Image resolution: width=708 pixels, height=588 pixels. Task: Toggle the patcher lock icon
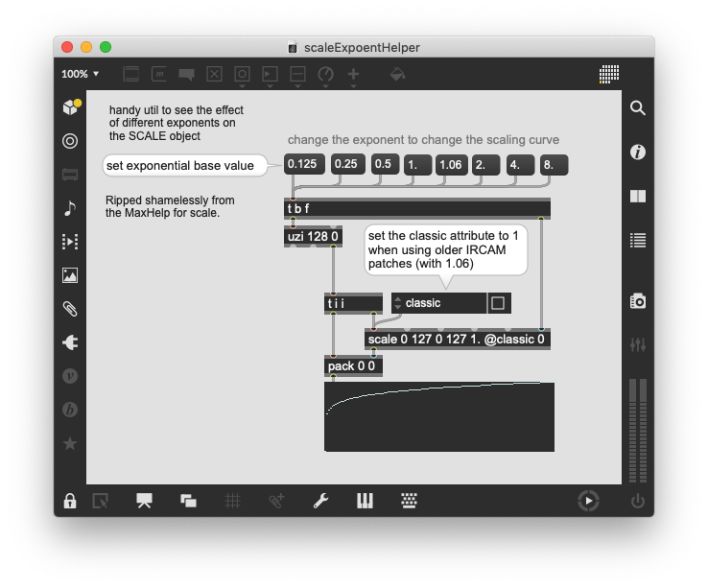[x=70, y=501]
